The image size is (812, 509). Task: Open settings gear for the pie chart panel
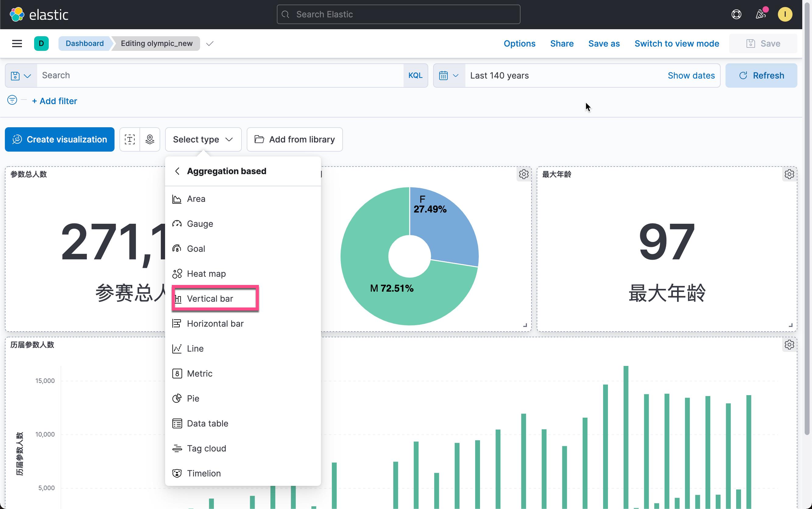523,174
